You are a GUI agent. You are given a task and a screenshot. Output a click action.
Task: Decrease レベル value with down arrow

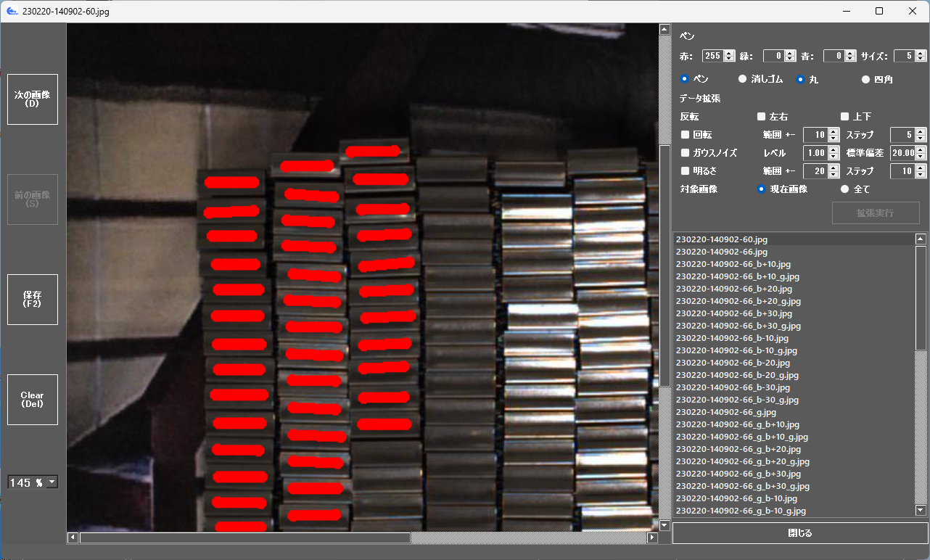pos(834,156)
